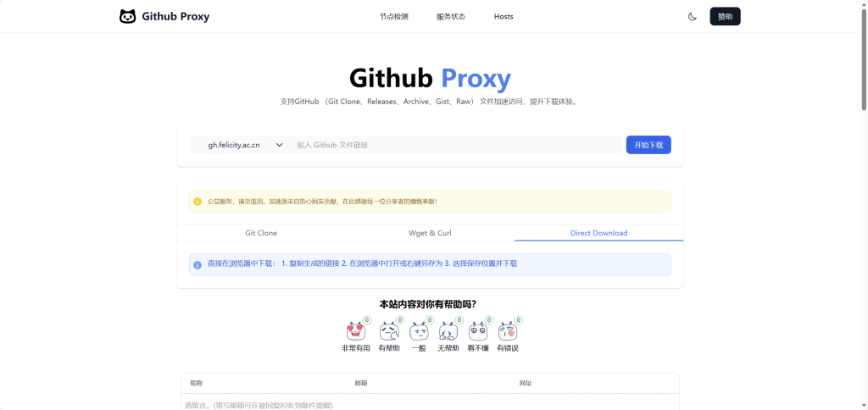The image size is (868, 410).
Task: Focus the 贴入 Github 文件链接 input field
Action: [x=457, y=145]
